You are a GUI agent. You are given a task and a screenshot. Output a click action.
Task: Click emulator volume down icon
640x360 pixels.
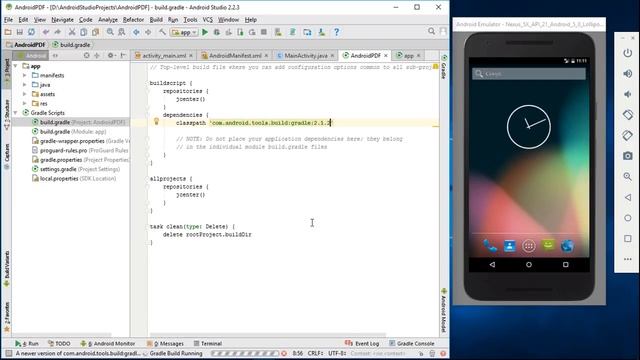[627, 94]
